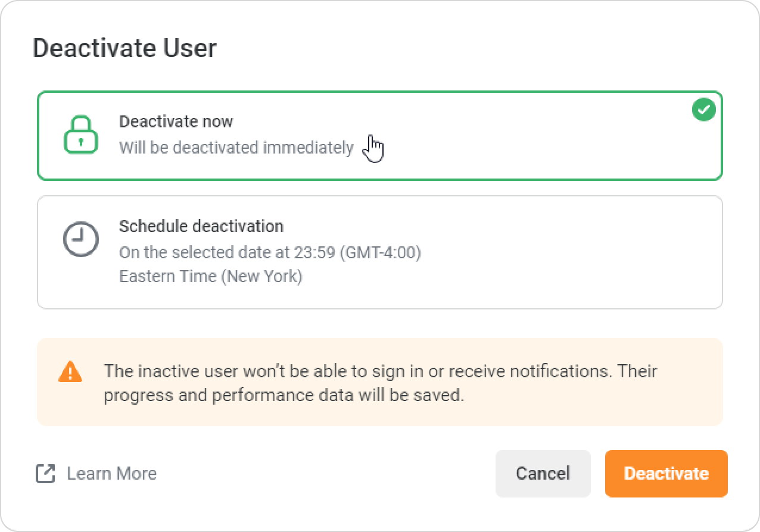The height and width of the screenshot is (532, 760).
Task: Click the "Eastern Time (New York)" line
Action: 211,277
